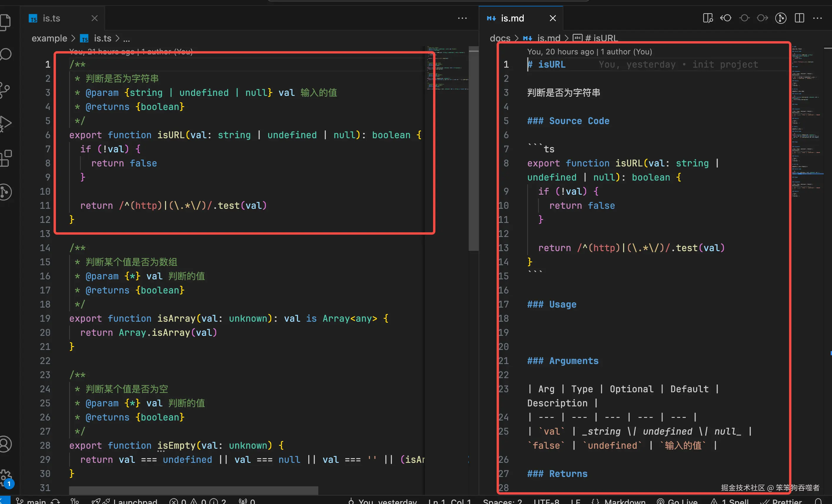Toggle Go Live server in status bar
This screenshot has height=504, width=832.
(x=677, y=501)
